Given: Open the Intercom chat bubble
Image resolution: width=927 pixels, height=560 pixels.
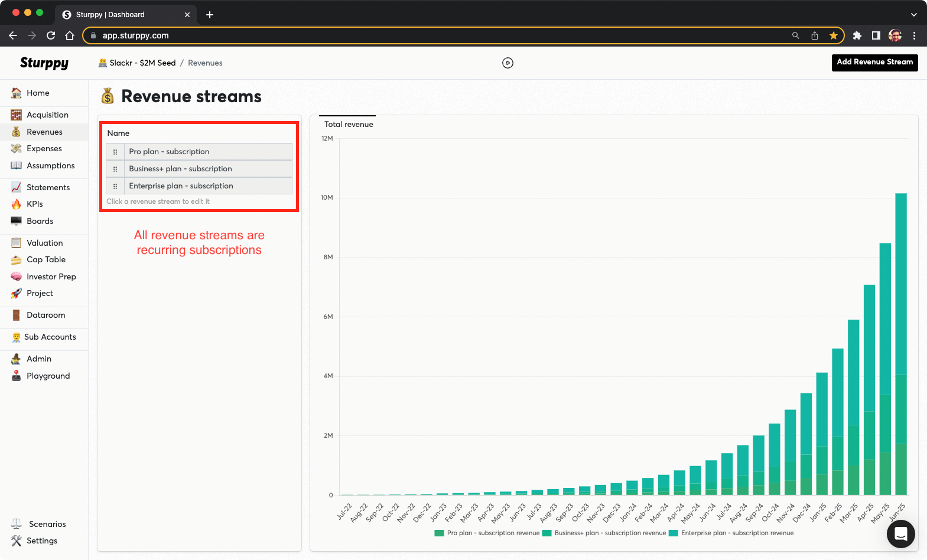Looking at the screenshot, I should 900,534.
